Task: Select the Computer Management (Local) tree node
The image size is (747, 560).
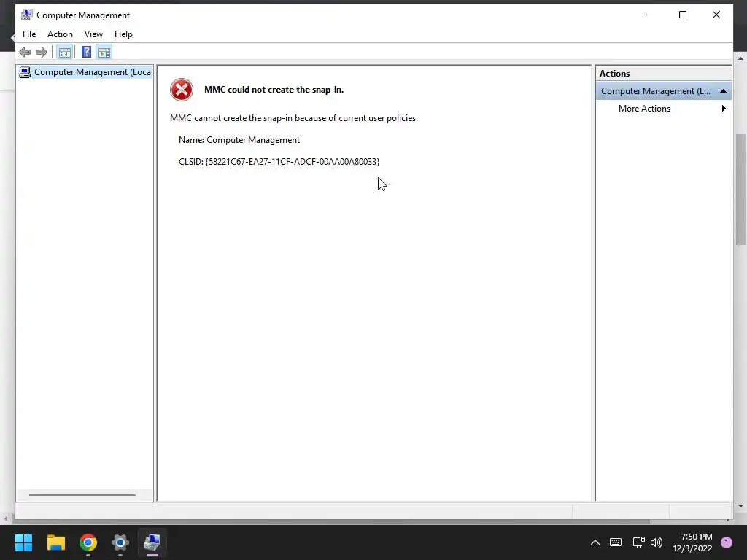Action: pos(86,72)
